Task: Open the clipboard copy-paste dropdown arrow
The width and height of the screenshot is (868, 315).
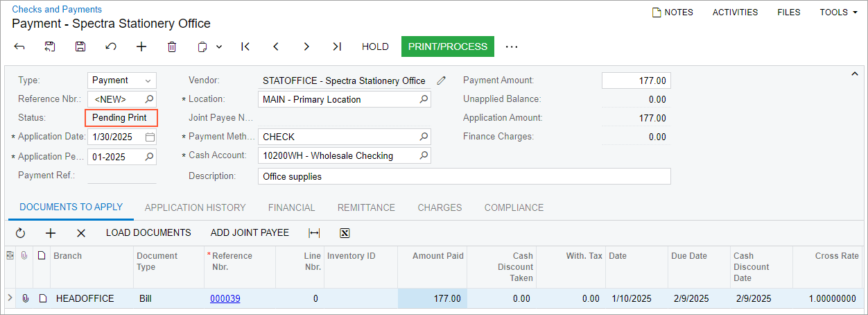Action: [x=219, y=46]
